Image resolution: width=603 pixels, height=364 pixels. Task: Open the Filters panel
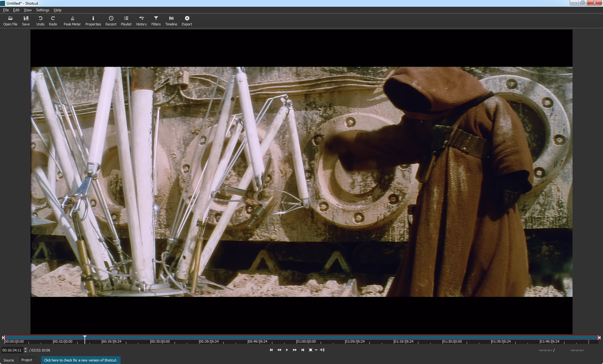click(x=156, y=21)
